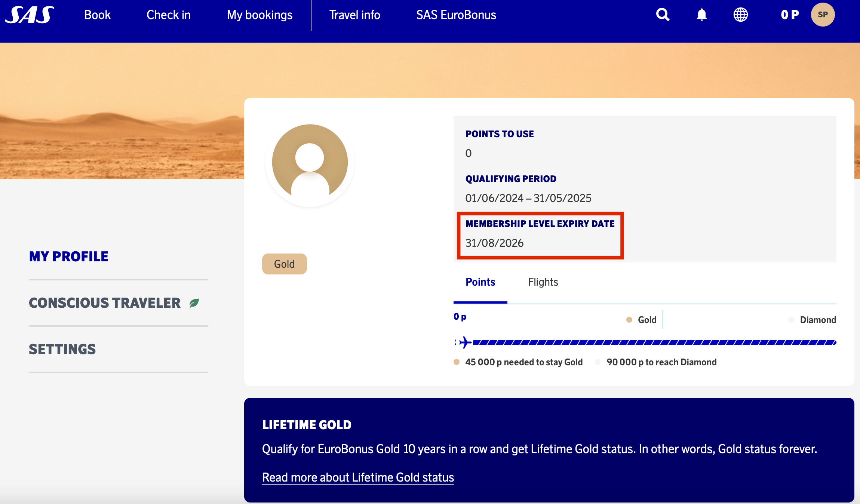860x504 pixels.
Task: Click the Gold status indicator dot
Action: tap(629, 320)
